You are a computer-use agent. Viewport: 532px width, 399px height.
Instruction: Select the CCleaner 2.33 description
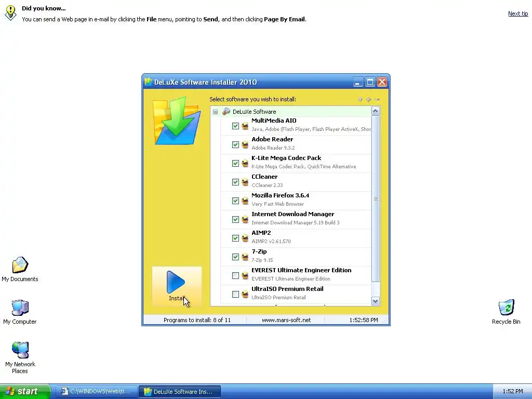pyautogui.click(x=267, y=185)
